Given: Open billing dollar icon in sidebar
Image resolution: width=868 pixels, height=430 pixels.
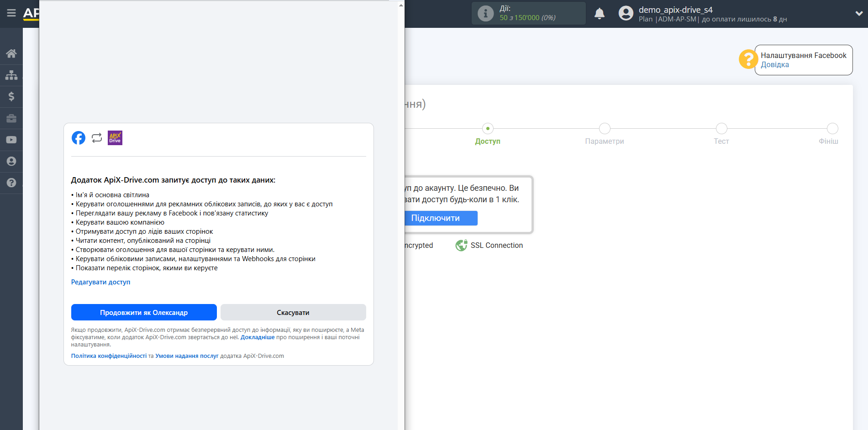Looking at the screenshot, I should [11, 96].
